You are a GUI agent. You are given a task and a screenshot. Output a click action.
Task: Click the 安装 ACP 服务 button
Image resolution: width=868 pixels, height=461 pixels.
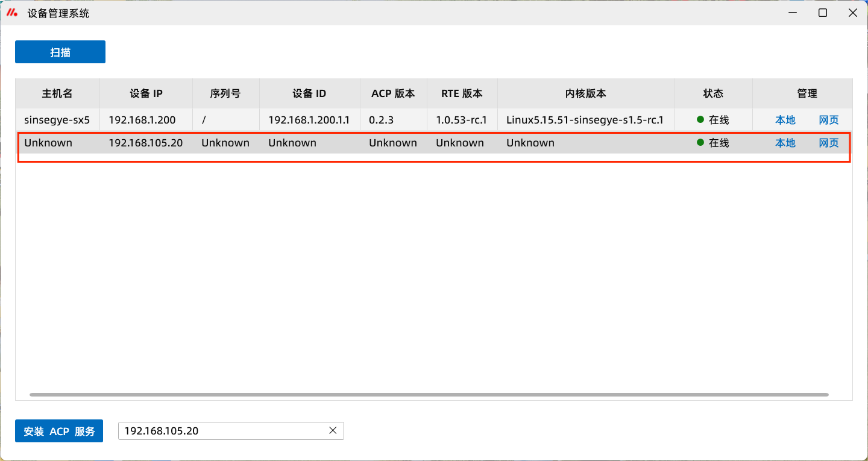click(59, 431)
